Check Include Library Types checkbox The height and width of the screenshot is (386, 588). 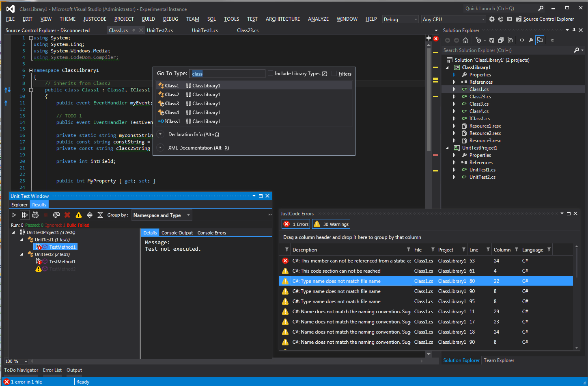click(x=271, y=74)
